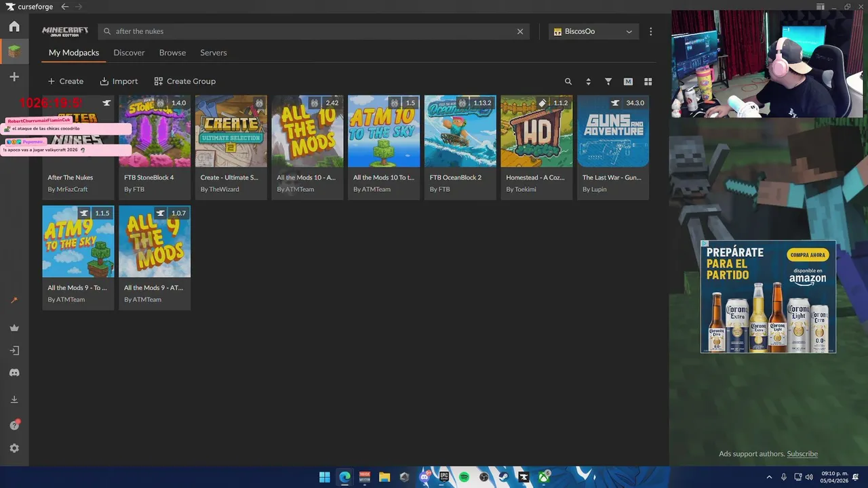Add a new game with sidebar plus icon

14,77
